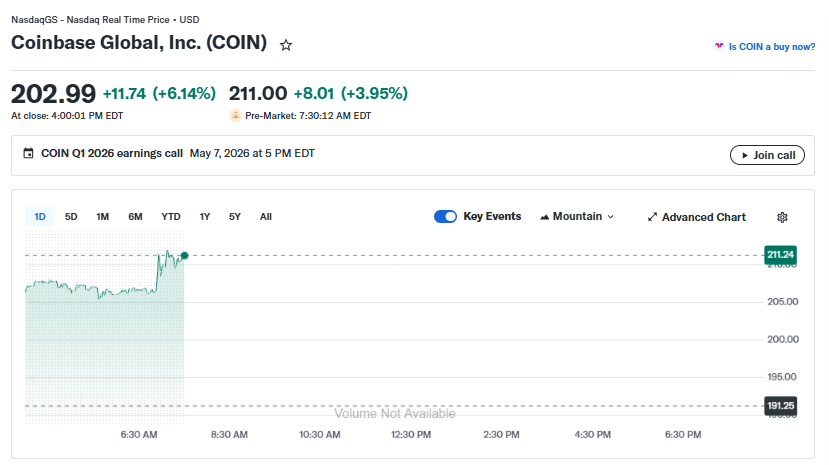Click 'At close: 4:00:01 PM EDT' text
Viewport: 829px width, 465px height.
pos(67,116)
